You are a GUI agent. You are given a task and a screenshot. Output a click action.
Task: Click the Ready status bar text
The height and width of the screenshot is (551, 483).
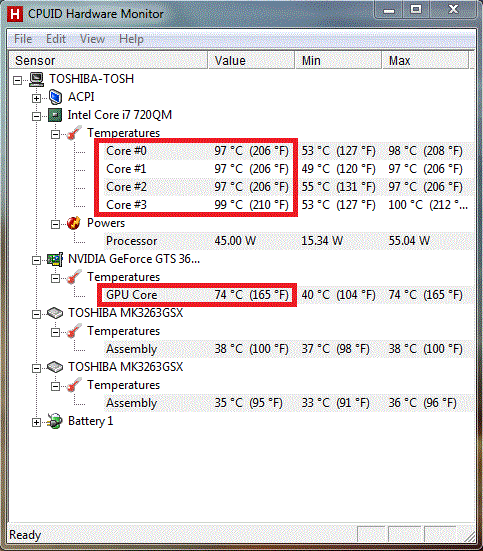pos(25,535)
